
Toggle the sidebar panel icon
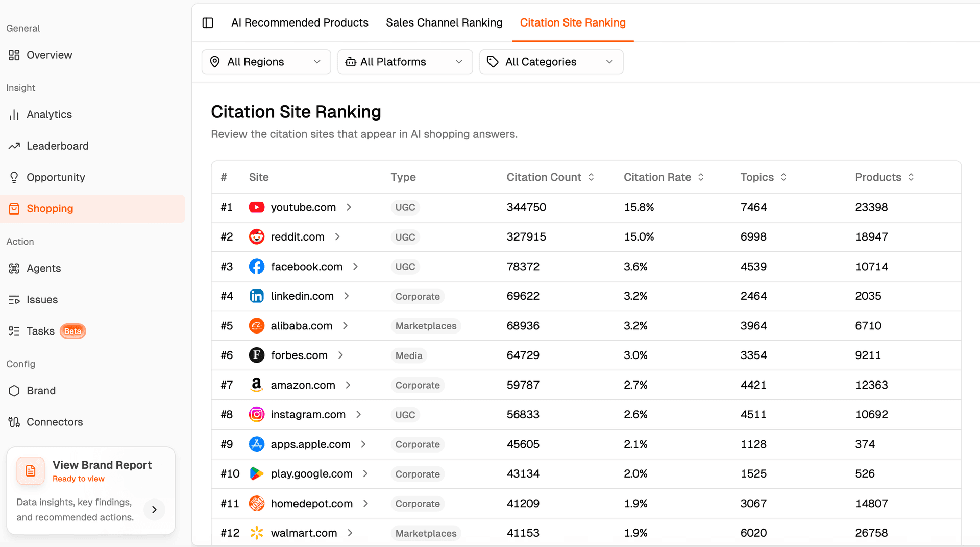208,22
